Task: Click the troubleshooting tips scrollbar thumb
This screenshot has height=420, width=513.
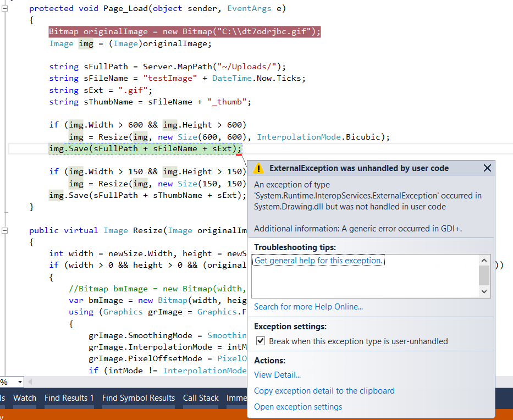Action: tap(484, 275)
